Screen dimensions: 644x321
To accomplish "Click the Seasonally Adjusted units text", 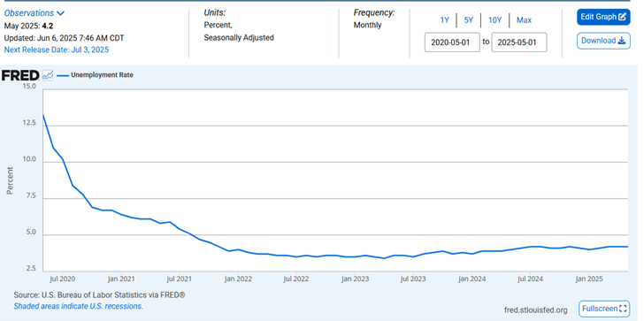I will [239, 38].
